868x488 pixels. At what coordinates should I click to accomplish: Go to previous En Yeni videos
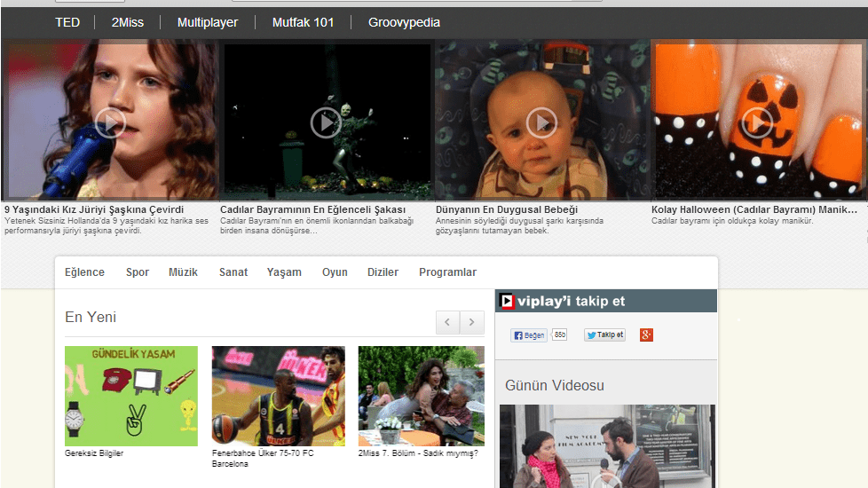coord(448,321)
